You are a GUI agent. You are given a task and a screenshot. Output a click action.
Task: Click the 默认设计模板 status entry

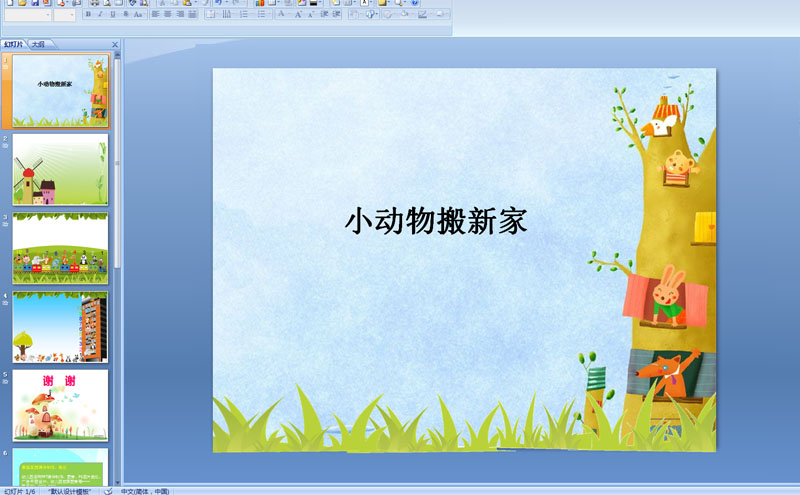tap(69, 491)
